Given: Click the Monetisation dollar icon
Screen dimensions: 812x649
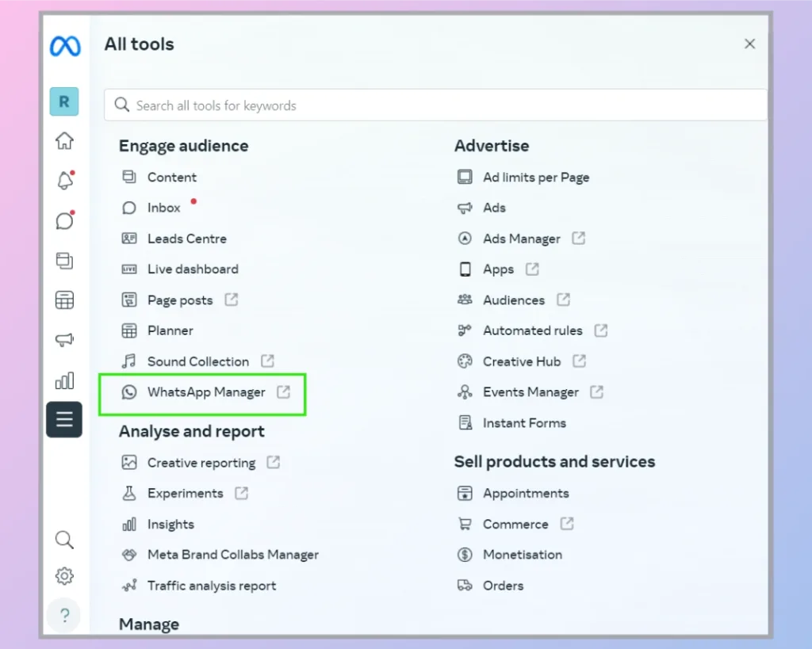Looking at the screenshot, I should tap(465, 555).
